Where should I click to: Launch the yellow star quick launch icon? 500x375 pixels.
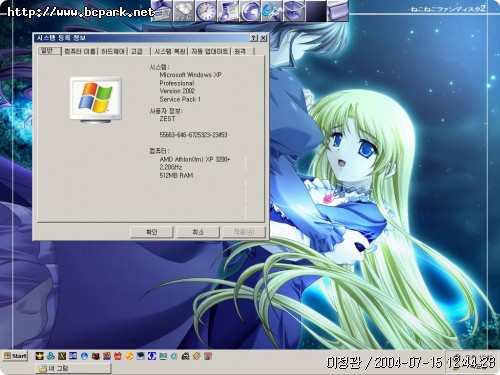pyautogui.click(x=40, y=356)
